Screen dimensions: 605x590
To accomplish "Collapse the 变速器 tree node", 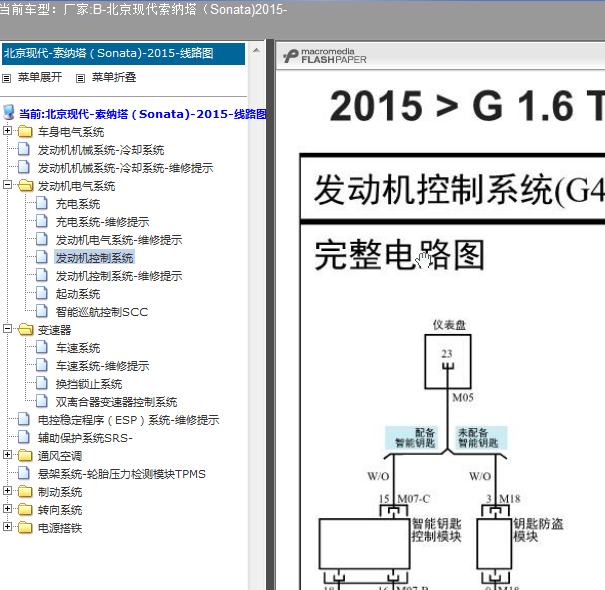I will click(x=7, y=328).
